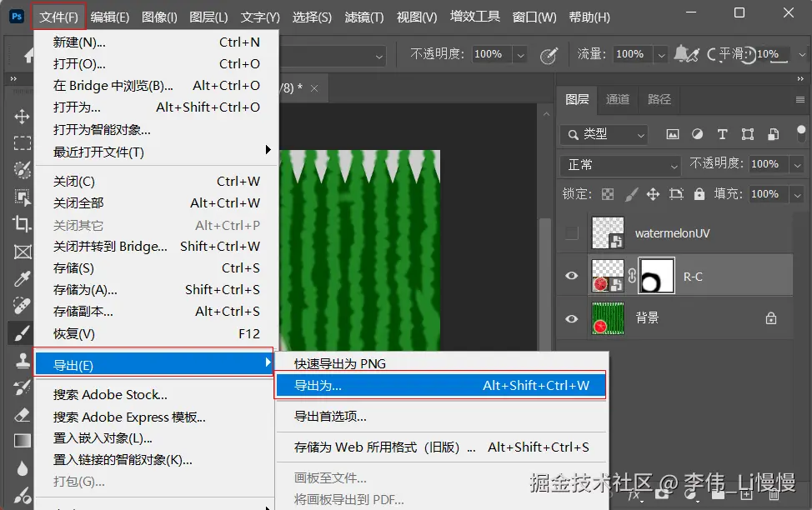812x510 pixels.
Task: Hide the 背景 layer eye icon
Action: pos(572,318)
